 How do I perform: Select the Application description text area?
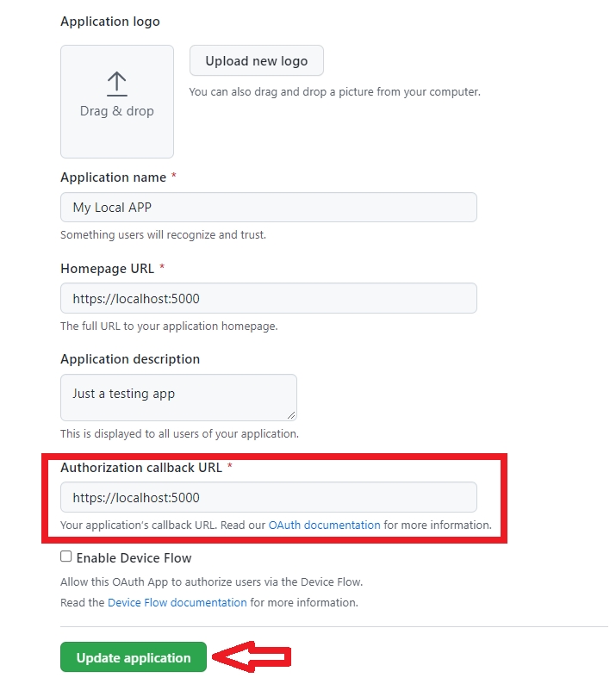178,397
